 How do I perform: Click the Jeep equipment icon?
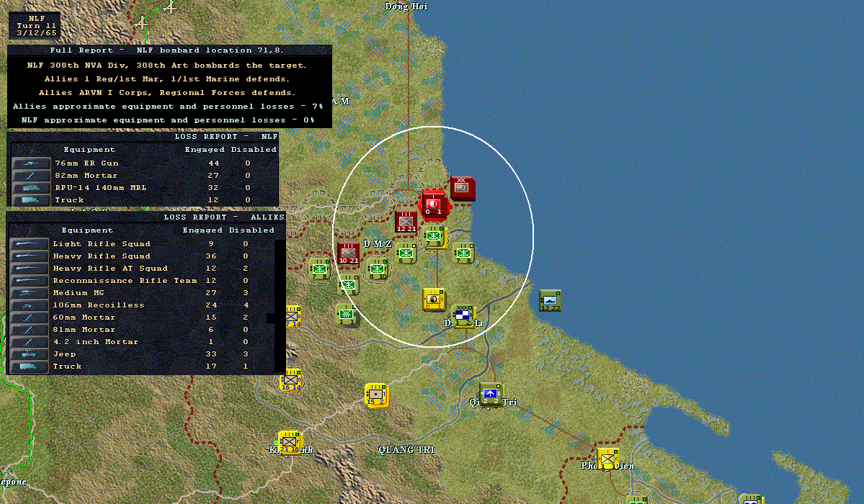click(x=30, y=354)
